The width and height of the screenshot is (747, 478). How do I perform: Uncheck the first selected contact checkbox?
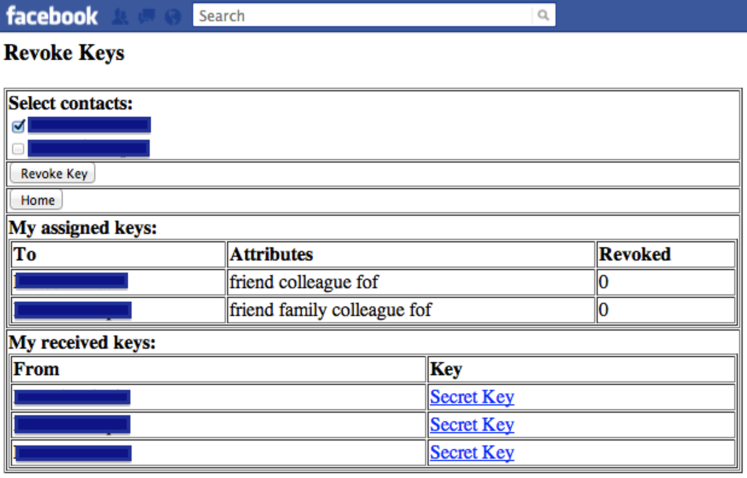[18, 126]
